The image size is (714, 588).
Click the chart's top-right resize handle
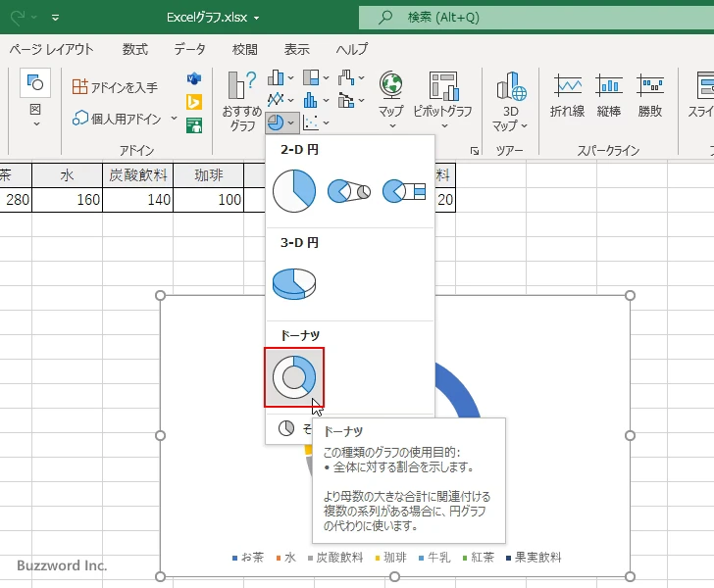click(630, 295)
